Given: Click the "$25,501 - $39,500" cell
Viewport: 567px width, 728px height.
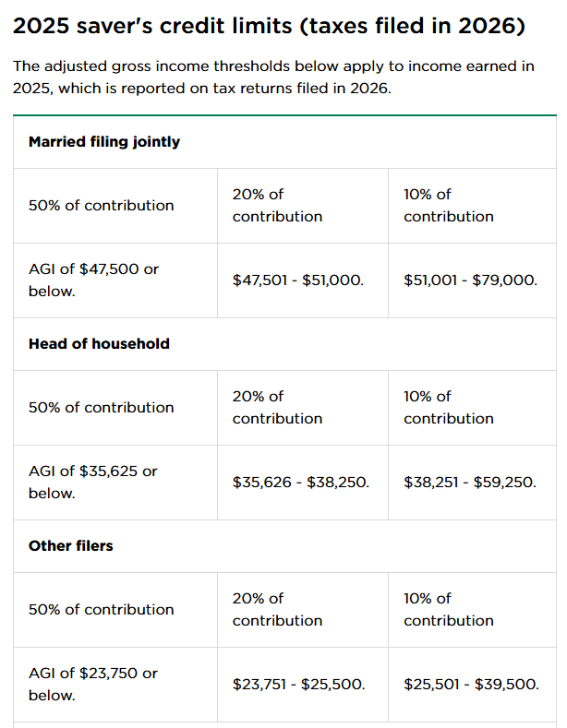Looking at the screenshot, I should tap(471, 685).
